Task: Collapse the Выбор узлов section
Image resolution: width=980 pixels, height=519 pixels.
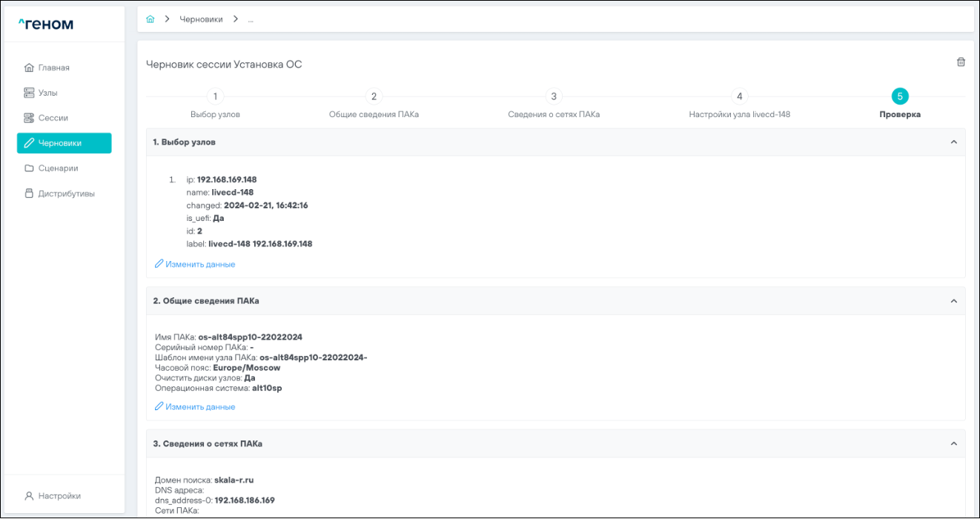Action: (x=953, y=142)
